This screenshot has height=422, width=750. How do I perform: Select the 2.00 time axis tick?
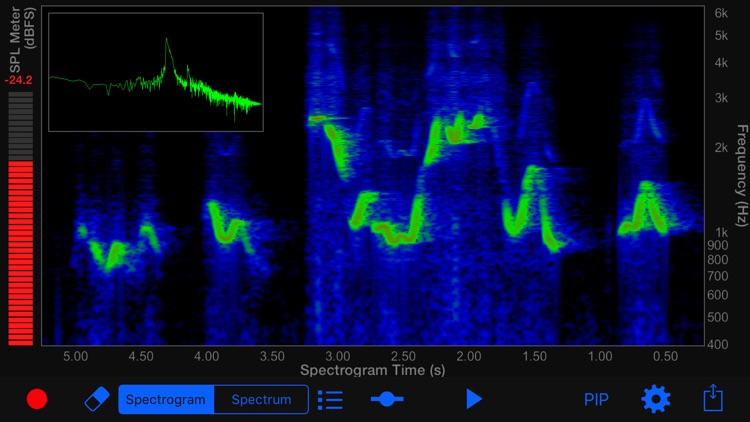(x=469, y=356)
